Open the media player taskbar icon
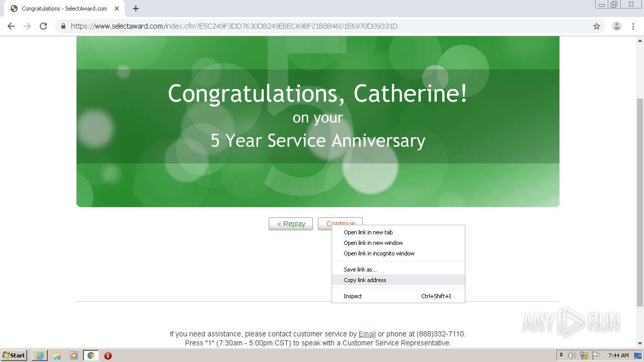Viewport: 644px width, 362px height. (x=74, y=355)
